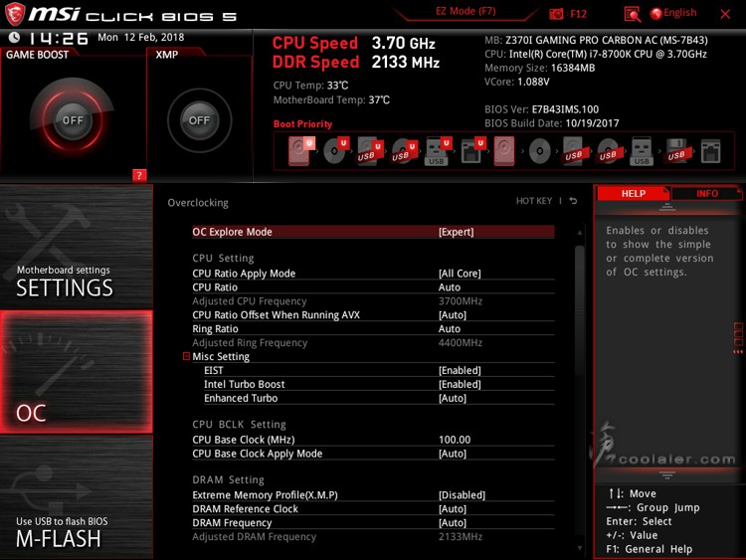Collapse the Misc Setting group
The height and width of the screenshot is (560, 746).
[x=187, y=356]
